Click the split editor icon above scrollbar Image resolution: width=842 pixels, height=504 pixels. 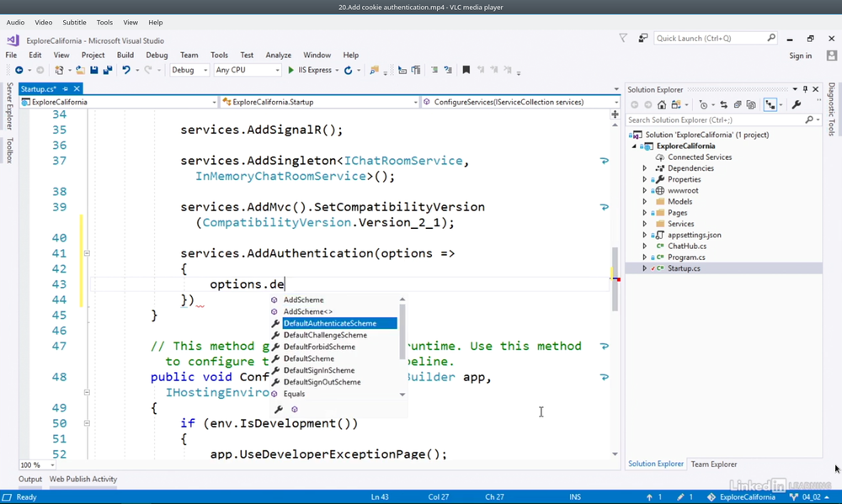[x=615, y=114]
